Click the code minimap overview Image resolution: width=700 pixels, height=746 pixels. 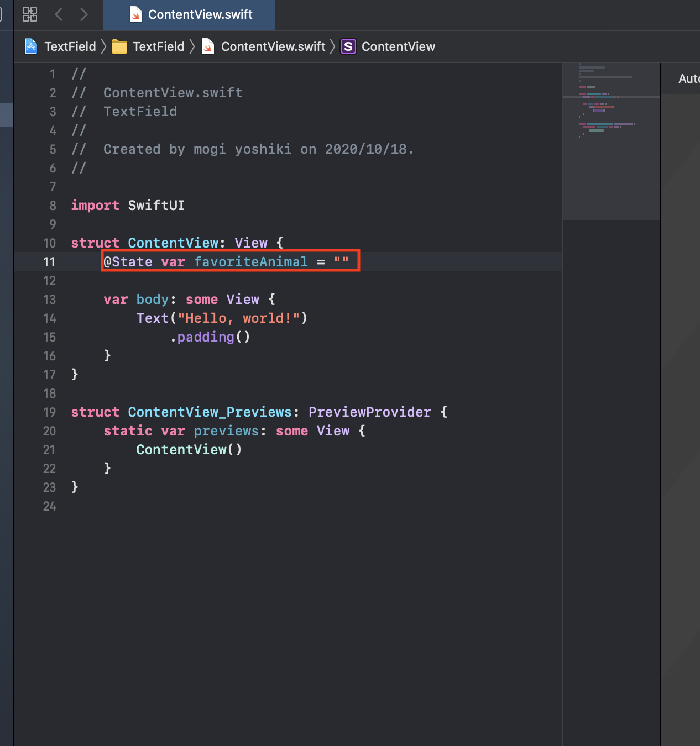point(611,141)
